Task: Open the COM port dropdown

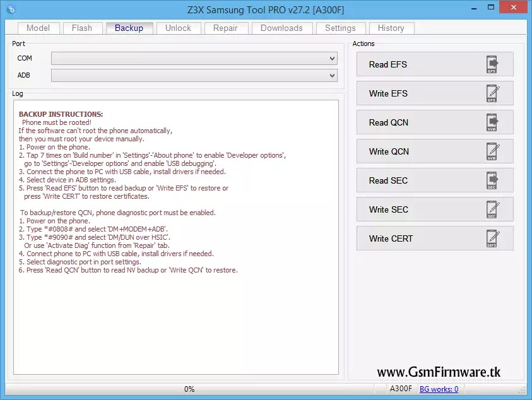Action: click(194, 58)
